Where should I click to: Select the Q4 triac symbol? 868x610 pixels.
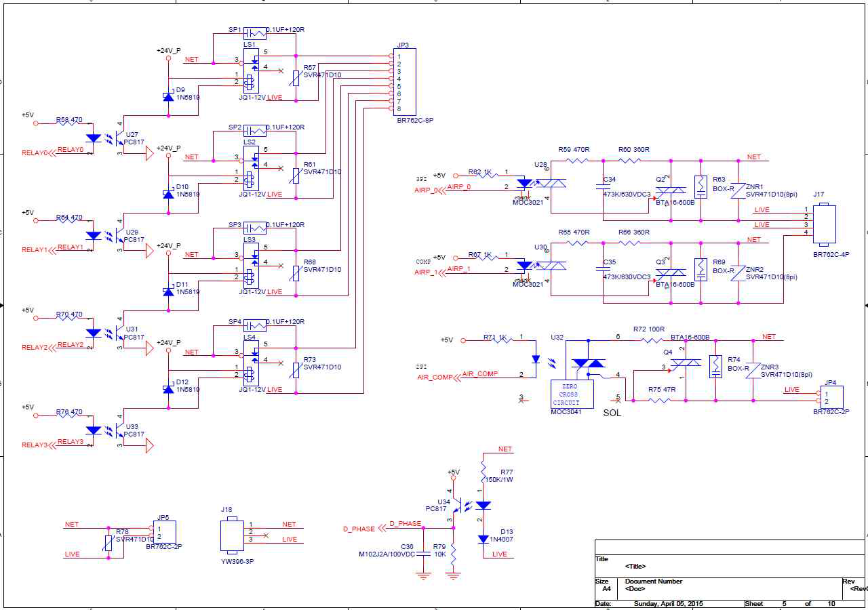[x=686, y=365]
